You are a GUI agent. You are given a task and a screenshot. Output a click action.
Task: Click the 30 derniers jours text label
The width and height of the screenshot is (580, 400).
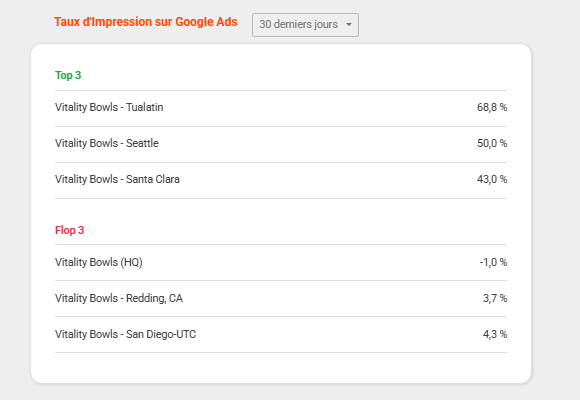coord(299,24)
